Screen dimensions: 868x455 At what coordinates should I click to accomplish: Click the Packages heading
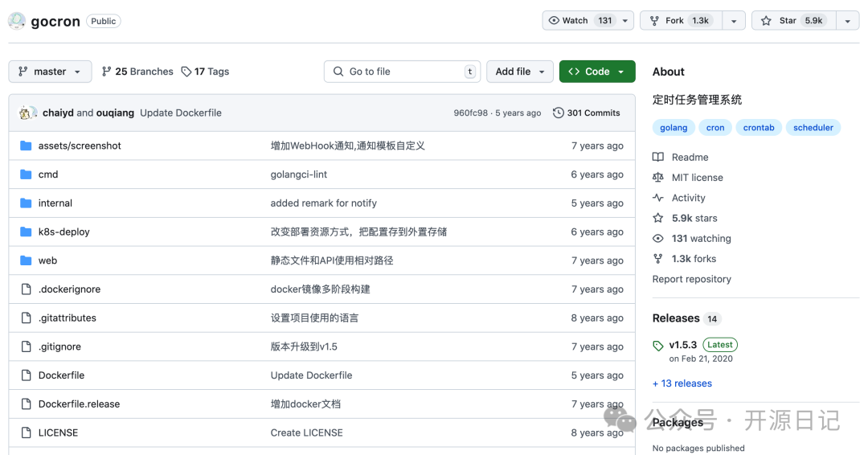coord(678,423)
